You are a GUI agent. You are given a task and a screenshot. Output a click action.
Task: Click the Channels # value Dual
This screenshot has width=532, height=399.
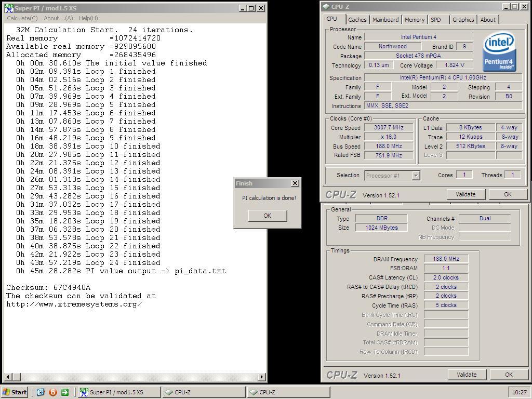pyautogui.click(x=485, y=219)
